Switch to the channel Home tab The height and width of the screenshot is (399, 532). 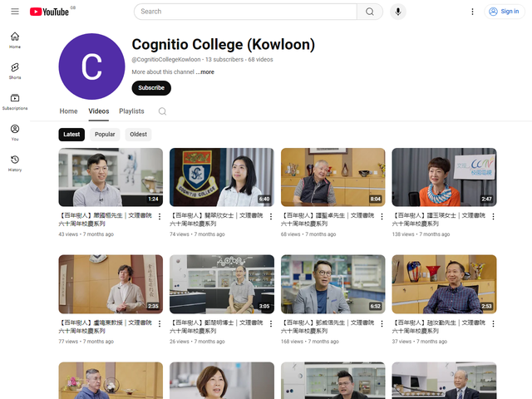point(68,111)
